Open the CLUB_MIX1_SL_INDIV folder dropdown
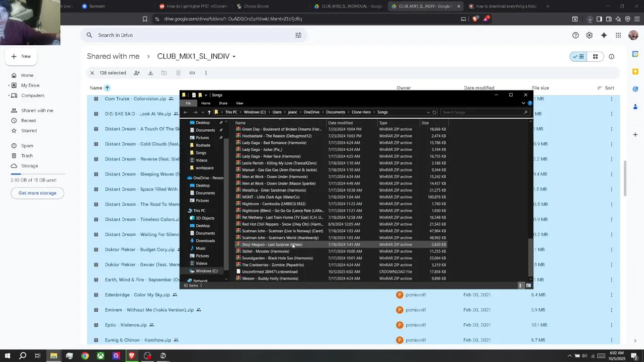The width and height of the screenshot is (644, 362). pos(234,56)
